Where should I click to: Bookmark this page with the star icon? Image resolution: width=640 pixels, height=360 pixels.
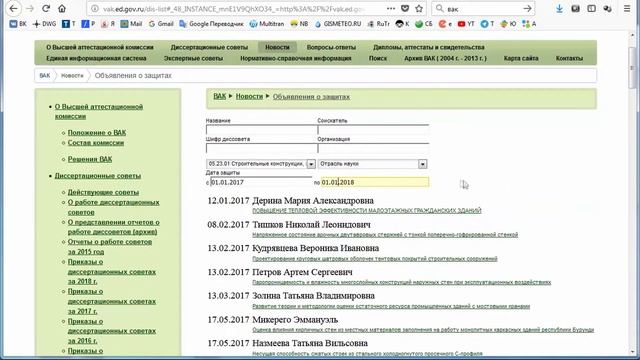pos(419,9)
